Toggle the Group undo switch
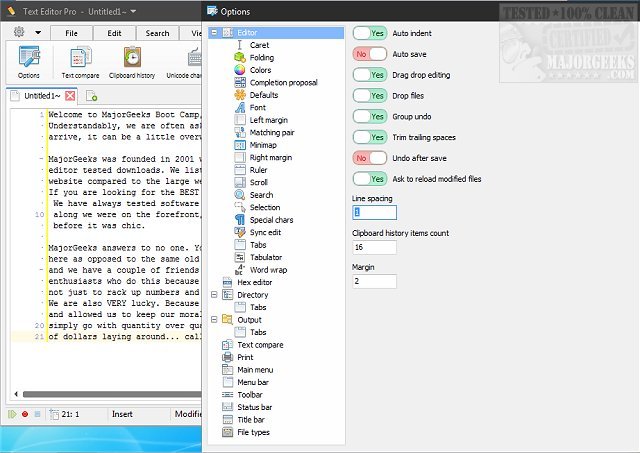This screenshot has height=453, width=640. [x=370, y=116]
